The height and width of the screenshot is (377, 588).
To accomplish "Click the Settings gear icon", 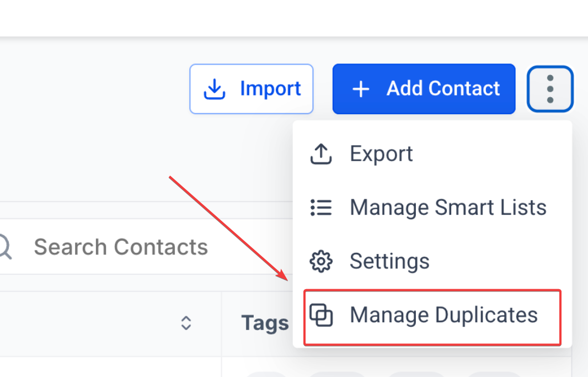I will [321, 261].
